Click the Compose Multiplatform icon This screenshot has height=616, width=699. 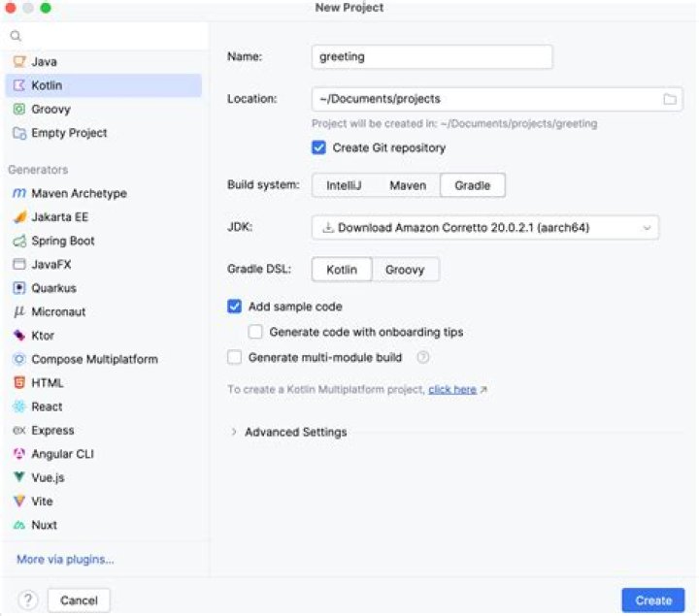click(19, 359)
